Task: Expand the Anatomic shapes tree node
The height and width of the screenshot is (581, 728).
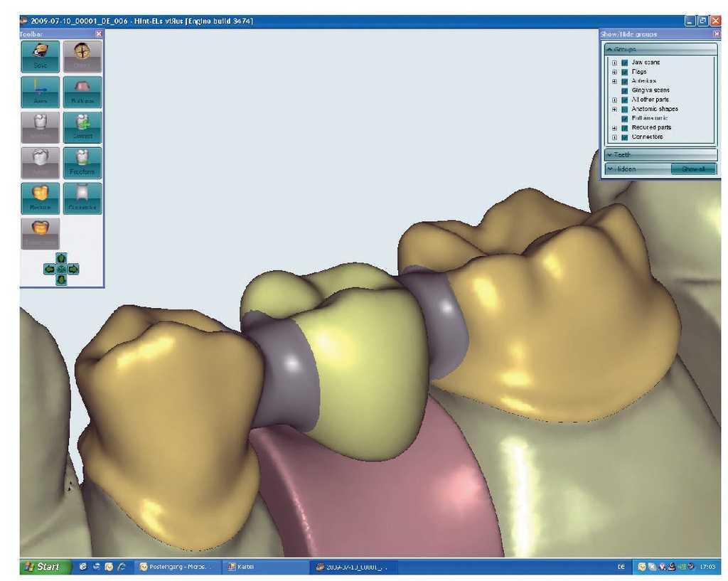Action: tap(614, 109)
